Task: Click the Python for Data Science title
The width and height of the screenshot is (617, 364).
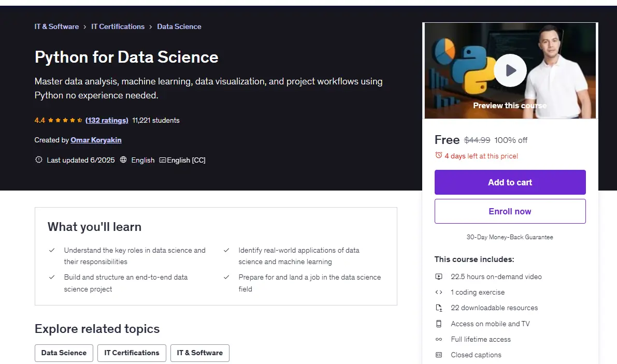Action: click(x=126, y=57)
